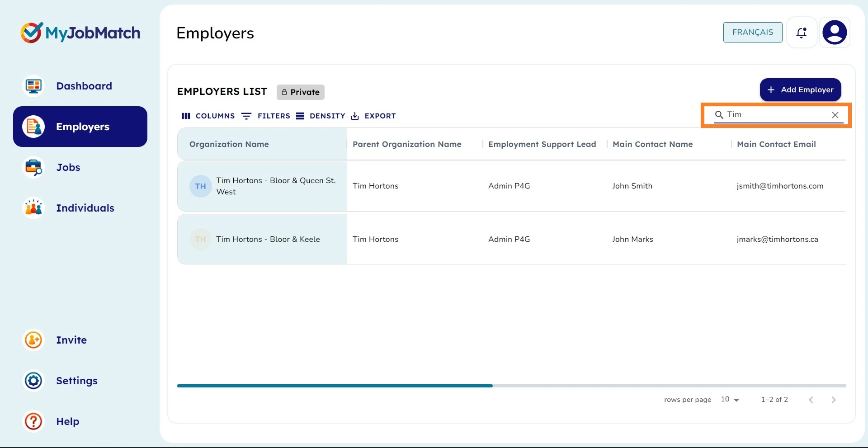The height and width of the screenshot is (448, 868).
Task: Click the TH avatar for Bloor & Keele
Action: click(201, 239)
